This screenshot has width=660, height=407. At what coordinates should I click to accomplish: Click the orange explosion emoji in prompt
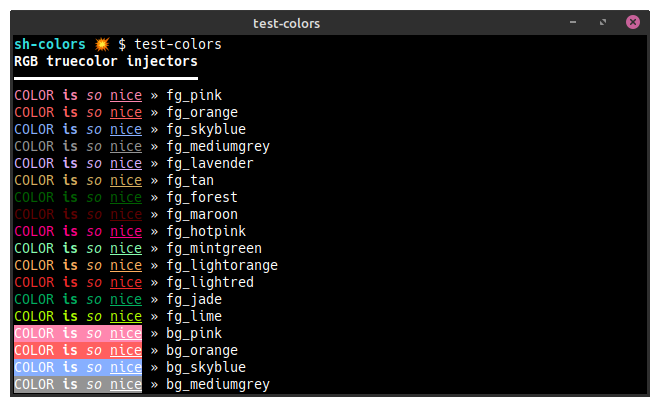tap(102, 44)
